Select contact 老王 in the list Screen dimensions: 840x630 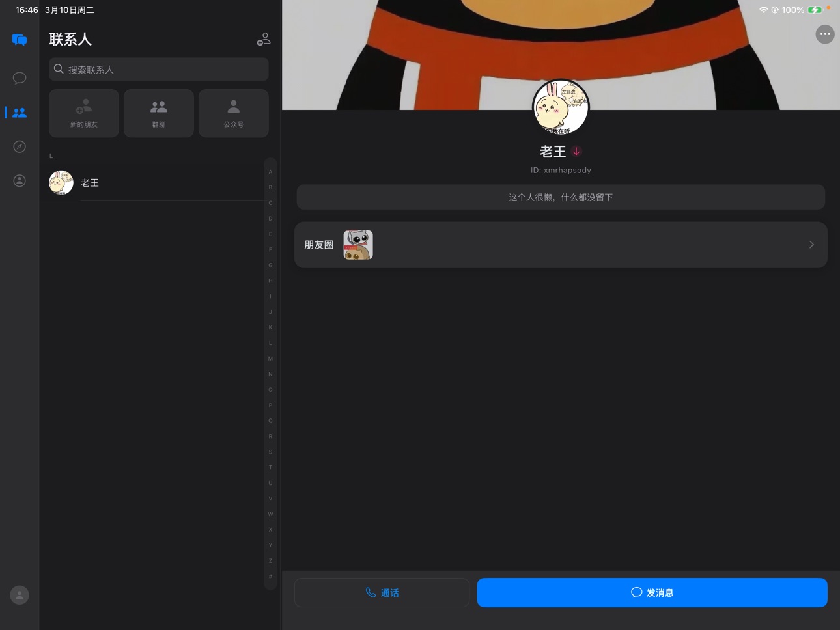click(156, 183)
